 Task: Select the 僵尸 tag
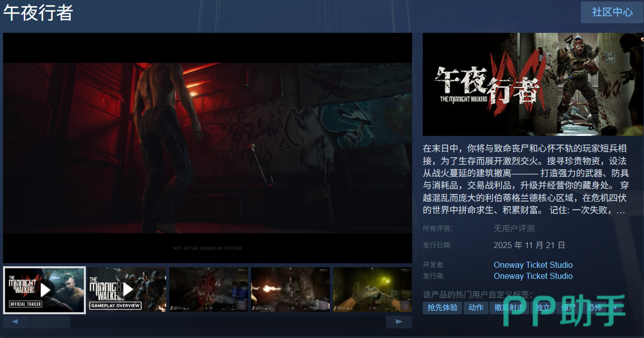click(568, 308)
